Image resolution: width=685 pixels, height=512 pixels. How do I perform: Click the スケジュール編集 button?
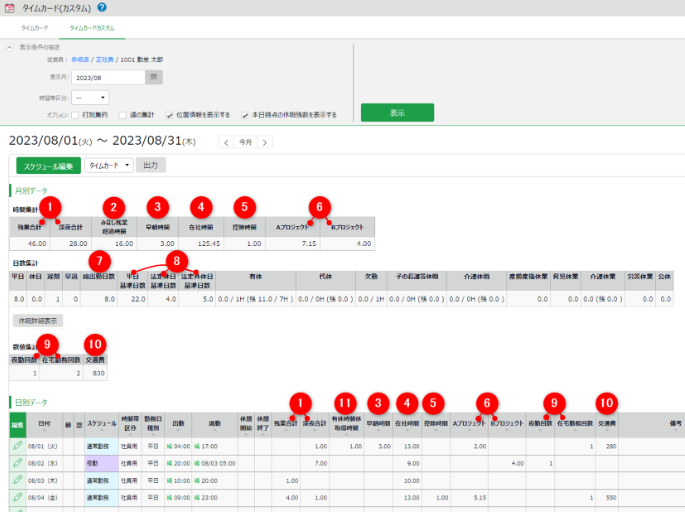(48, 165)
